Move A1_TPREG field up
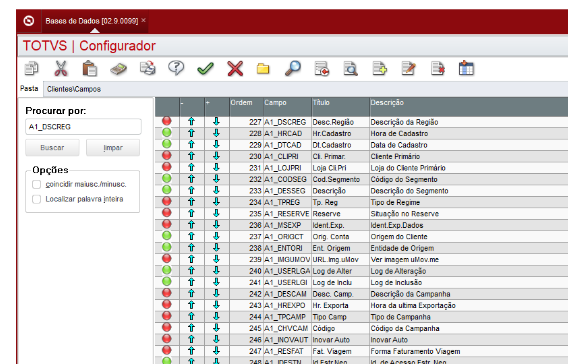The width and height of the screenshot is (568, 364). pyautogui.click(x=192, y=202)
